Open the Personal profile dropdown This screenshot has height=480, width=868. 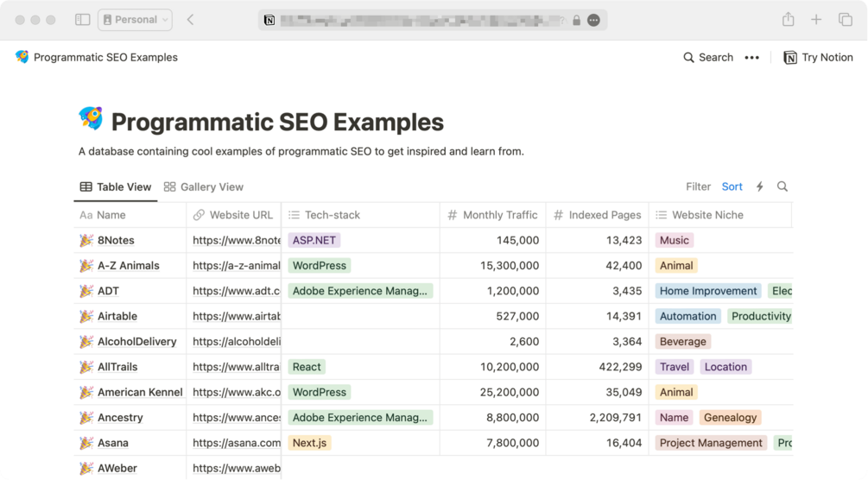(x=136, y=20)
